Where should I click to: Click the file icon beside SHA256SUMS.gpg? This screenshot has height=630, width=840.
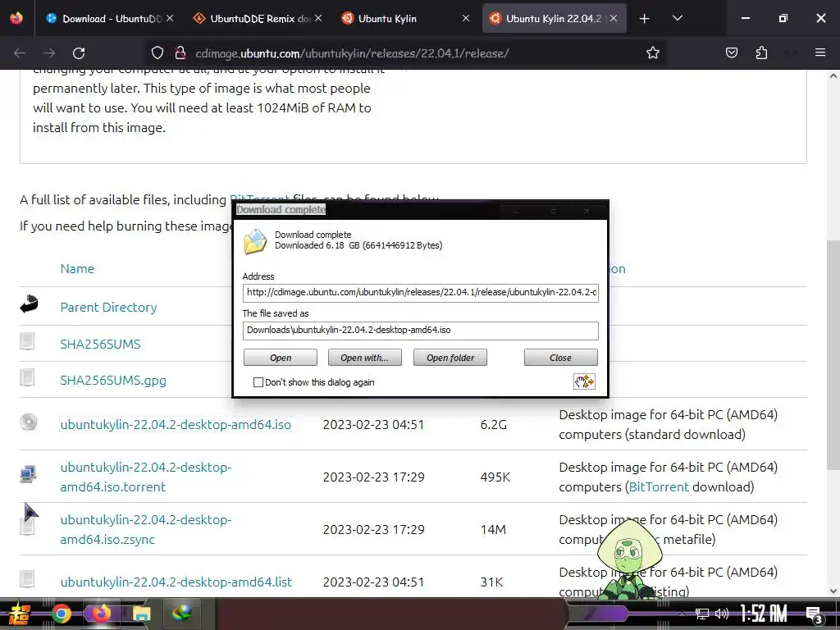pos(27,377)
